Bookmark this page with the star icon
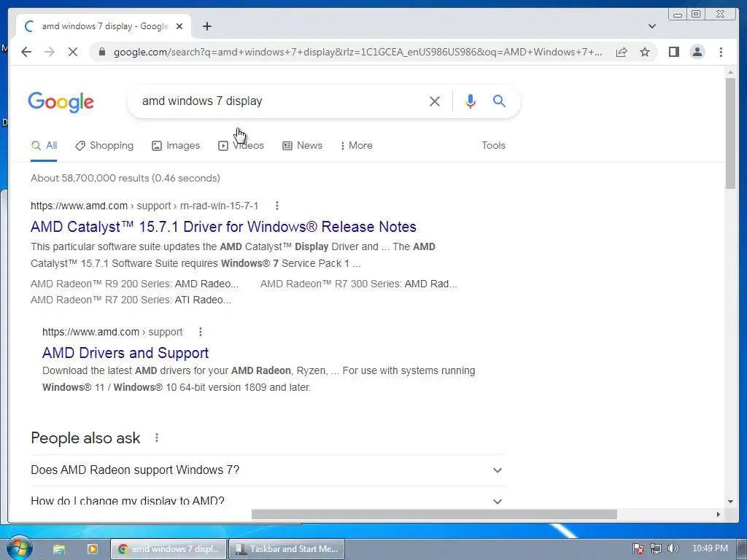 point(645,52)
